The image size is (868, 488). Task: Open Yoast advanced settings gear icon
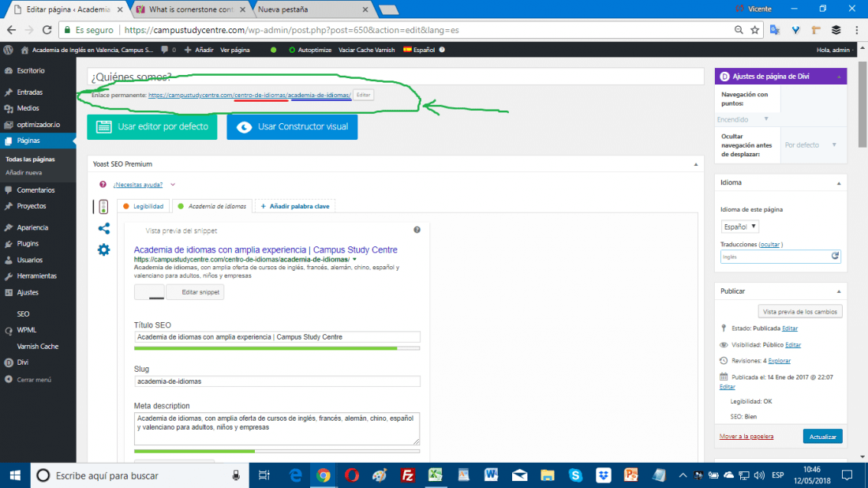103,250
